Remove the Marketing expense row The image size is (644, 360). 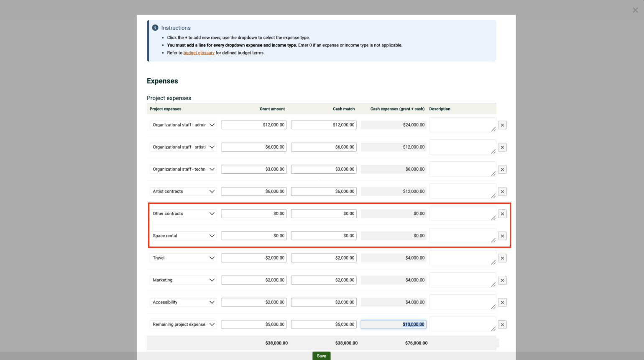(x=502, y=280)
